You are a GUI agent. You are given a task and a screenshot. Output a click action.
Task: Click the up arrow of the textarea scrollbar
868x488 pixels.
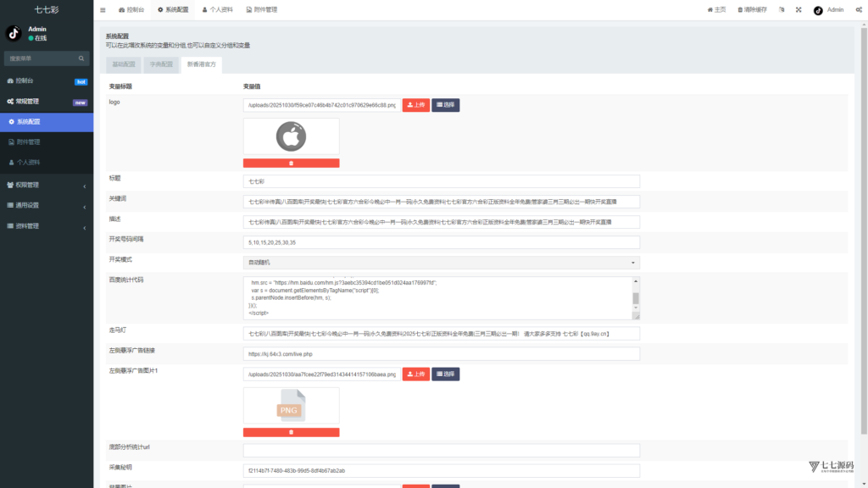[x=636, y=281]
